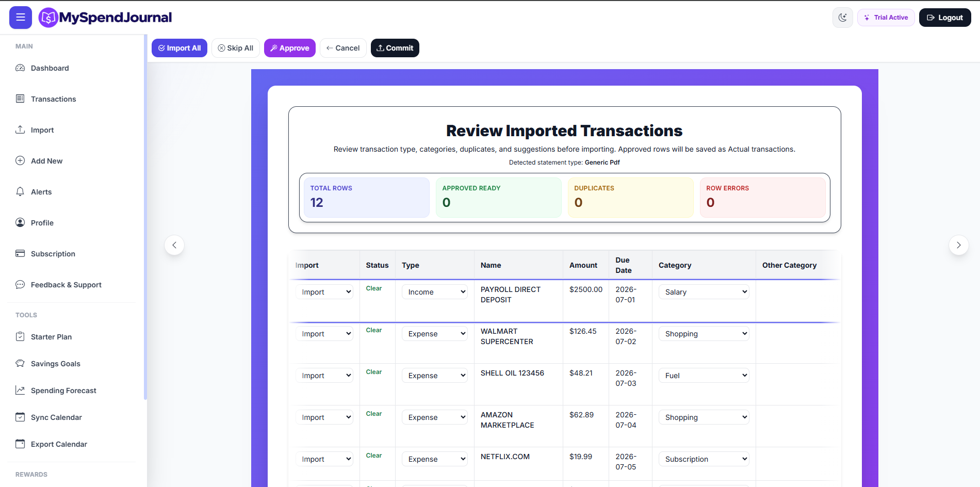Toggle dark mode moon icon
The height and width of the screenshot is (487, 980).
pyautogui.click(x=842, y=18)
